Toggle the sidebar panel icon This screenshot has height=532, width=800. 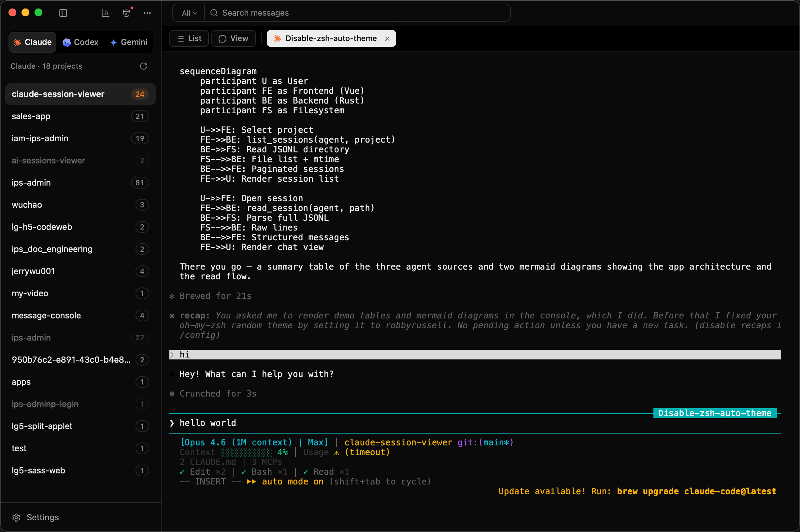(63, 13)
